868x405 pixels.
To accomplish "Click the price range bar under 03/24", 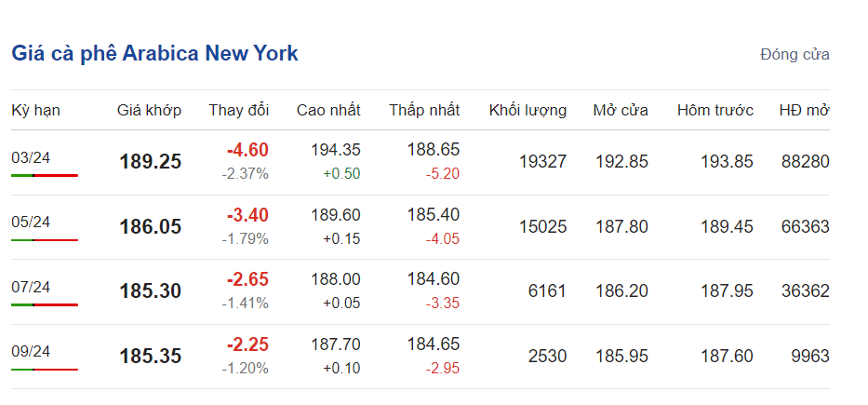I will pyautogui.click(x=45, y=175).
